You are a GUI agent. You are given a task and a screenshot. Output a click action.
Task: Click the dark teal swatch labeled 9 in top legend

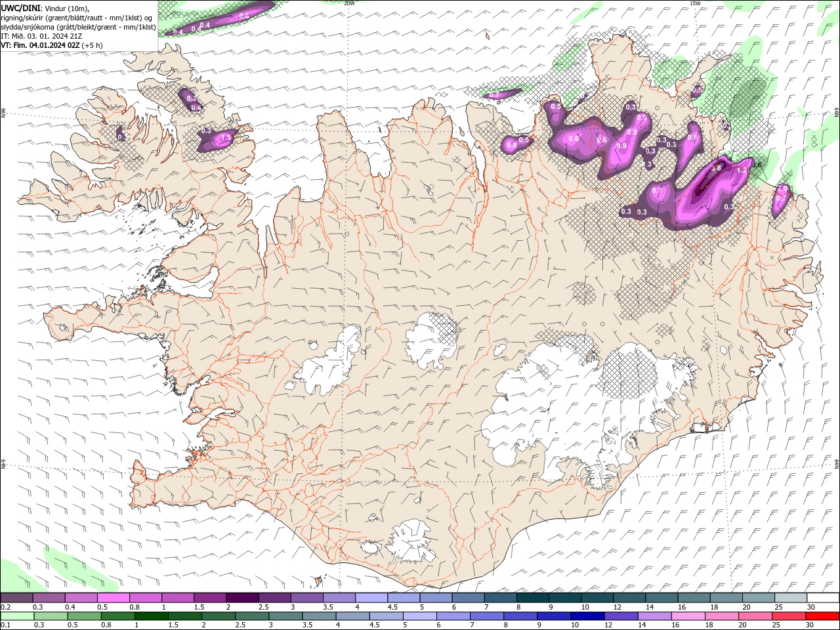564,598
